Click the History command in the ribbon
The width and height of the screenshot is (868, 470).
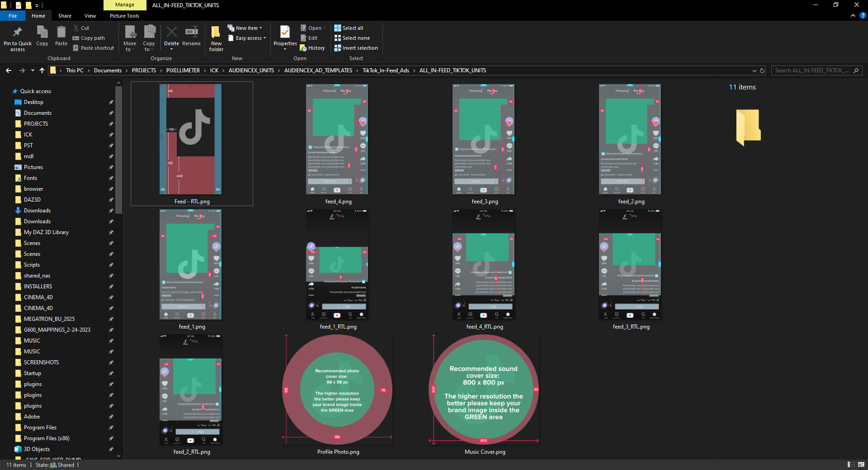(x=312, y=48)
